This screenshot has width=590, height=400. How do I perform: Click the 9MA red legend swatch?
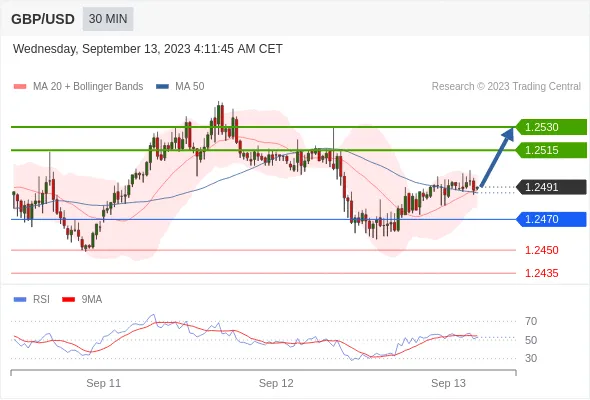tap(68, 300)
